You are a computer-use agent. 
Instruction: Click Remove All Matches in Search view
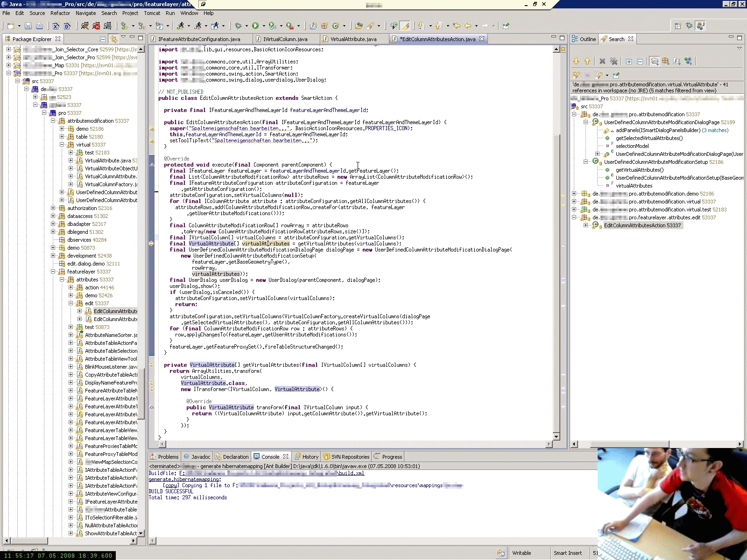(613, 61)
